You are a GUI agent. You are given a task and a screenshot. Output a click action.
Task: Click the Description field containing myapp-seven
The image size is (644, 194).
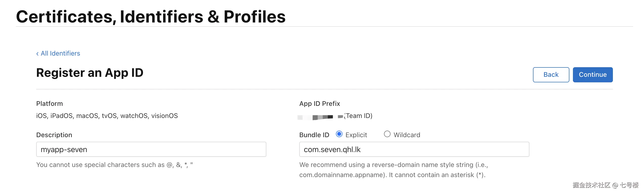click(x=151, y=149)
